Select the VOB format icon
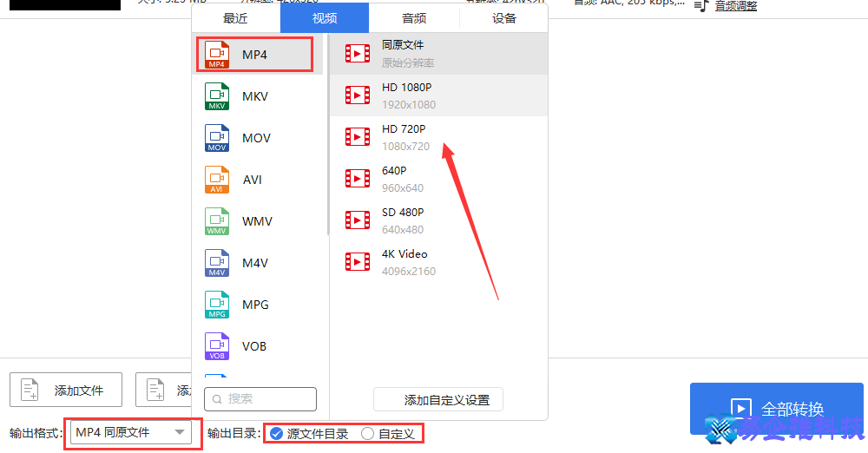The image size is (868, 453). pos(217,346)
